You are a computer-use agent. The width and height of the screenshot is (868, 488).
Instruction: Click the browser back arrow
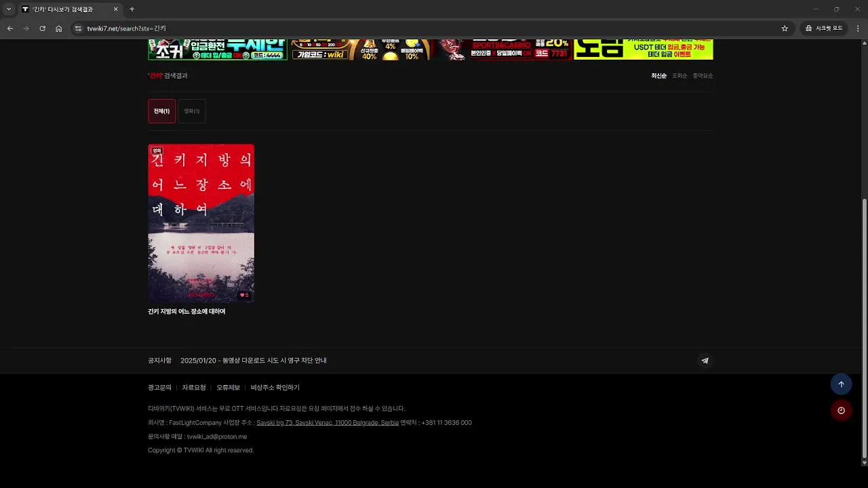[10, 28]
